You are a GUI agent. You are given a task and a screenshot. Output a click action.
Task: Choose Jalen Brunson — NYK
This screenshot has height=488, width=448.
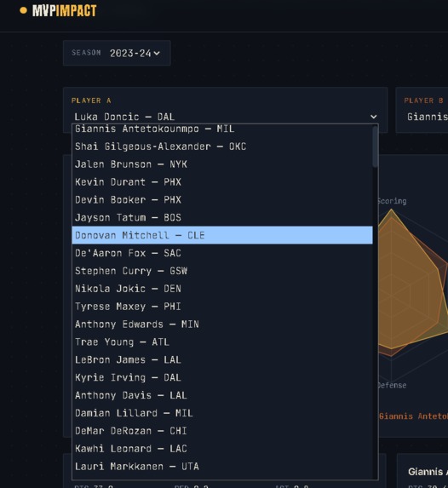pyautogui.click(x=222, y=164)
